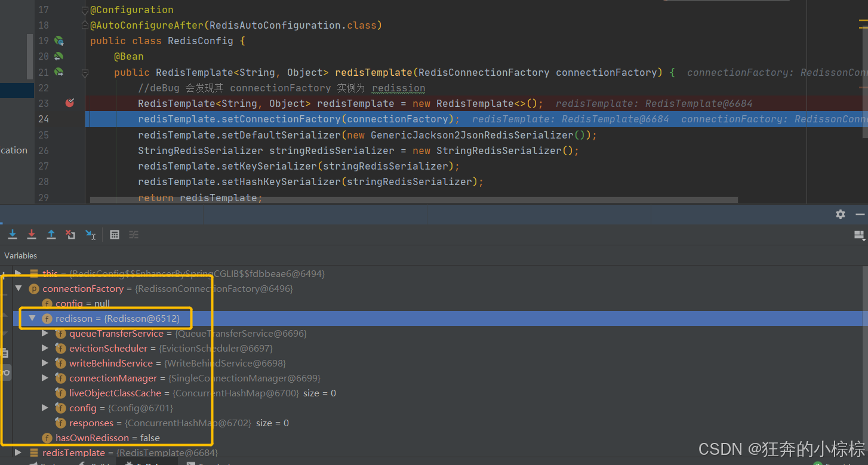Click 'StringRedisSerializer' type on line 26
Image resolution: width=868 pixels, height=465 pixels.
click(x=201, y=150)
